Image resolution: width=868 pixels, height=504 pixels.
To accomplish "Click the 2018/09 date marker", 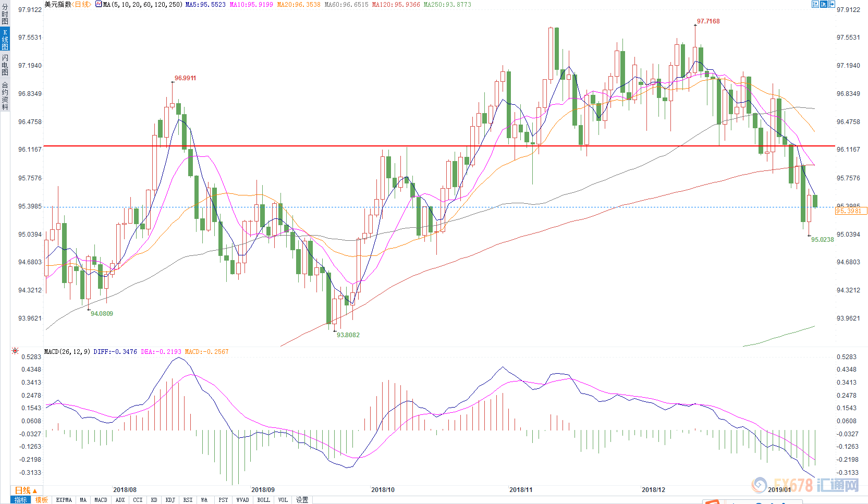I will click(263, 490).
